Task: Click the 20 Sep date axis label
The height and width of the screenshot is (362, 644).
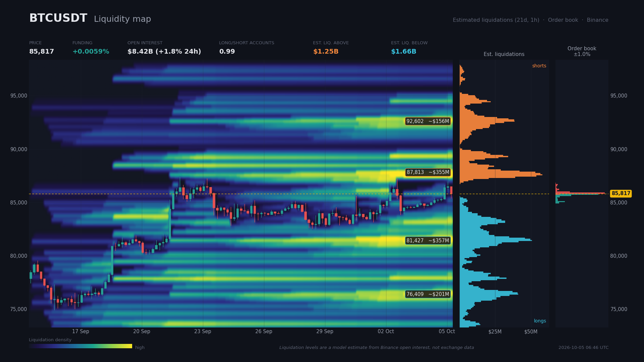Action: [142, 331]
